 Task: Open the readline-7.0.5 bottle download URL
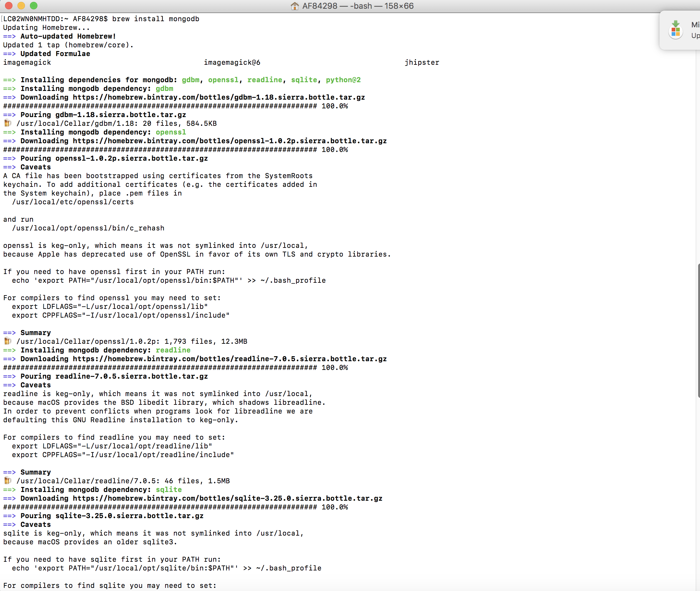(x=230, y=359)
